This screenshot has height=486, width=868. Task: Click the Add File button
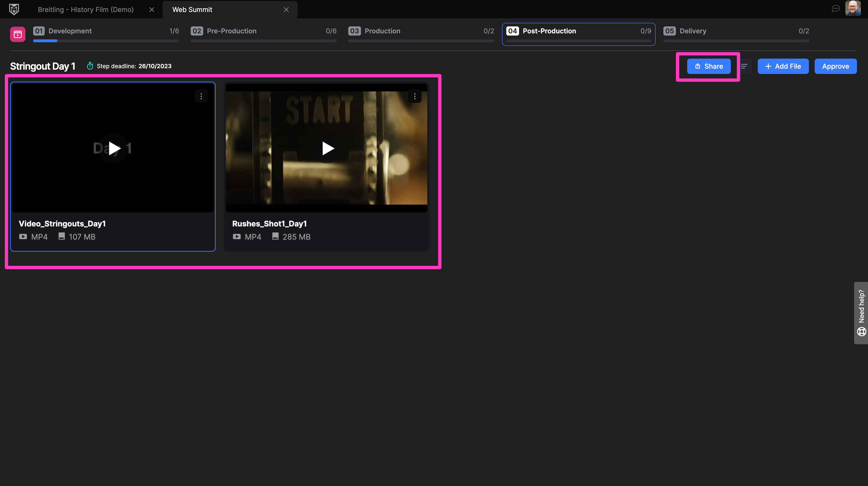[783, 66]
